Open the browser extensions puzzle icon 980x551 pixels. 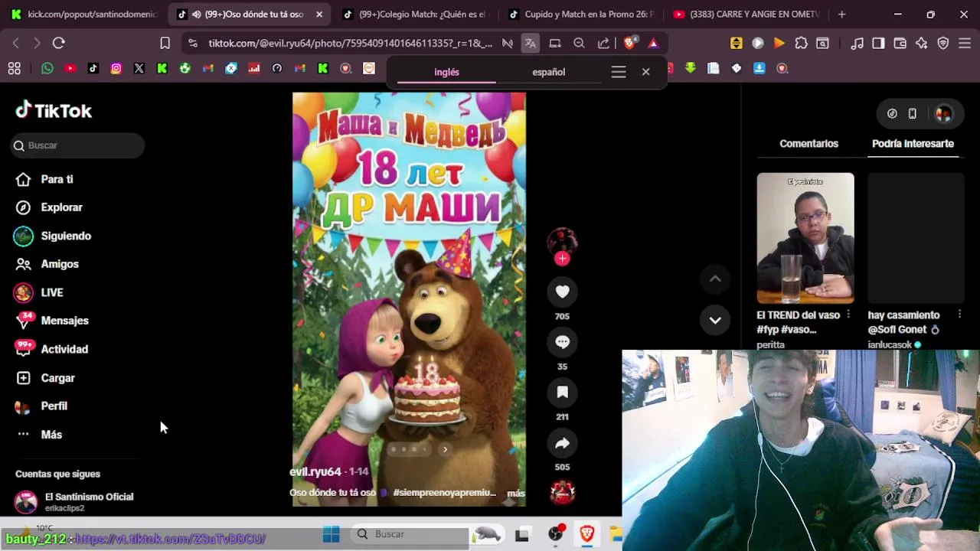pyautogui.click(x=801, y=43)
